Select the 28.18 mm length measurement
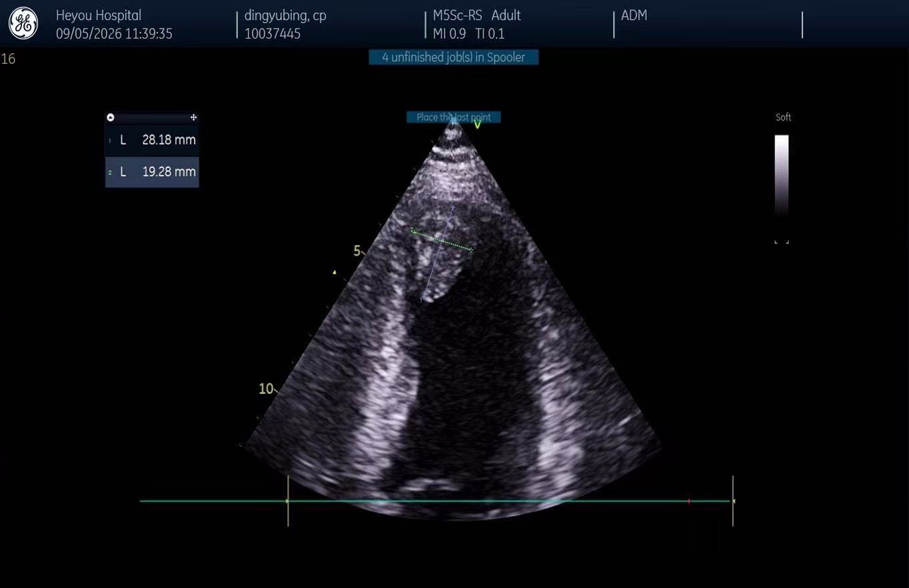 [152, 140]
